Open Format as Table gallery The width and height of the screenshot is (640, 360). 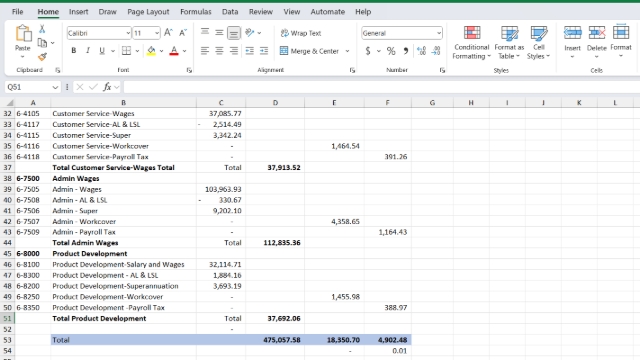[x=509, y=42]
